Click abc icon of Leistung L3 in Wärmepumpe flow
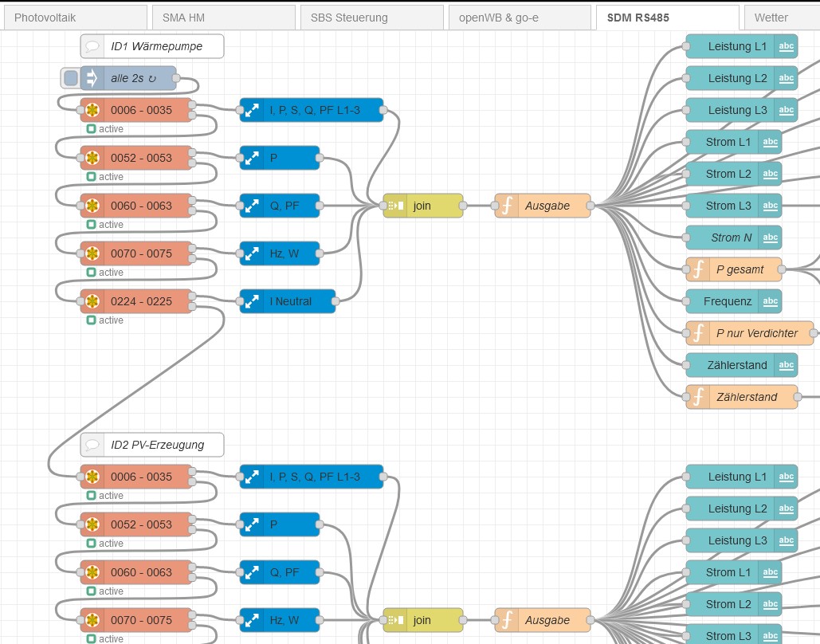This screenshot has height=644, width=820. click(x=786, y=110)
